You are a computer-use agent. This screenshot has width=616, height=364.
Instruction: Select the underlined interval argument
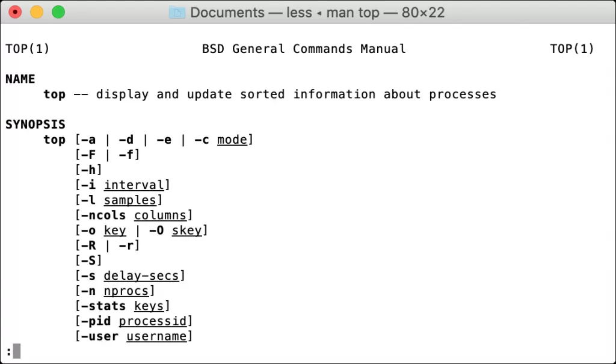[135, 185]
